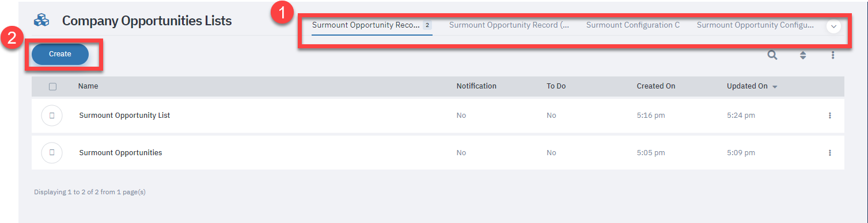The width and height of the screenshot is (868, 223).
Task: Select the Surmount Opportunity List row checkbox
Action: (x=52, y=116)
